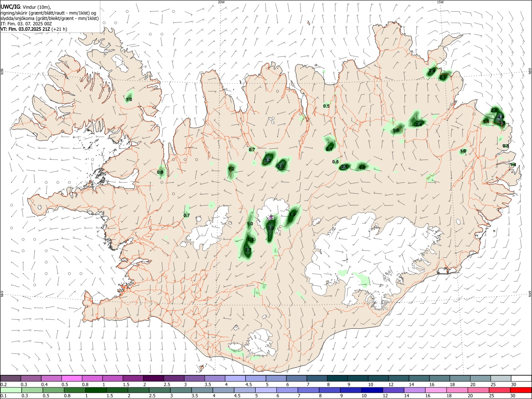
Task: Click the 0.9 precipitation label in west Iceland
Action: 160,172
